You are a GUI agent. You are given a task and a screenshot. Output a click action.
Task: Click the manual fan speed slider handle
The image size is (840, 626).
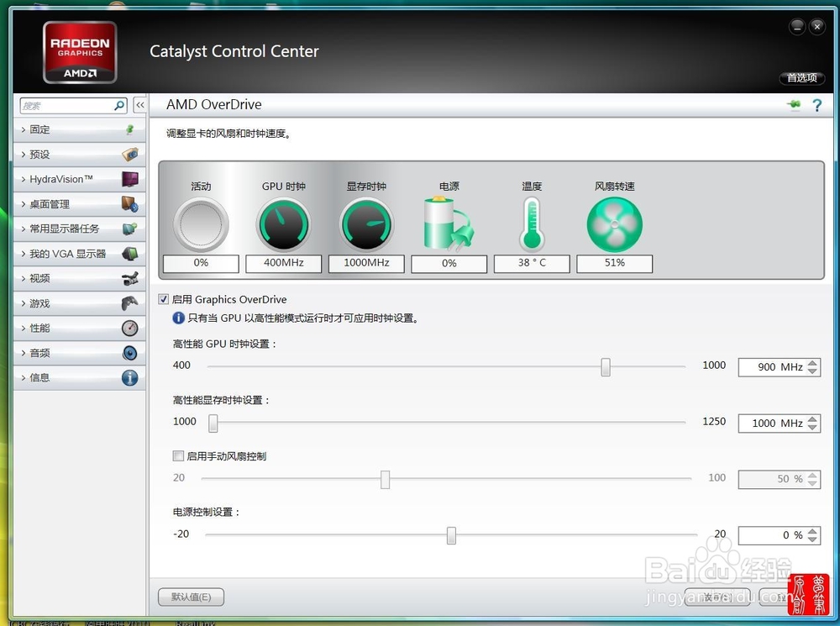pos(386,479)
